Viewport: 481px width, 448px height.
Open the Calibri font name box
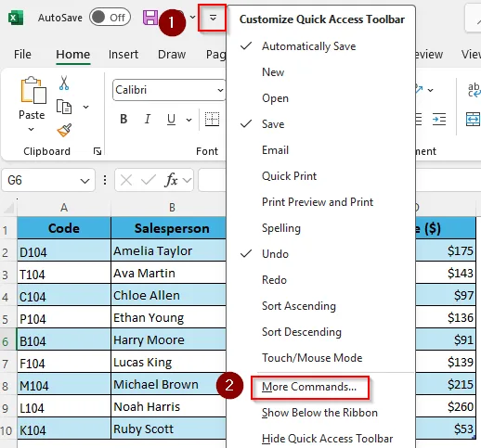point(169,90)
